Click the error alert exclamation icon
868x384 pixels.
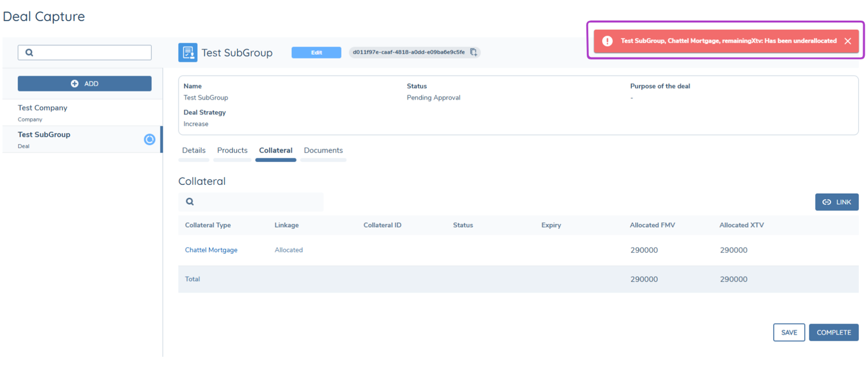pyautogui.click(x=607, y=41)
